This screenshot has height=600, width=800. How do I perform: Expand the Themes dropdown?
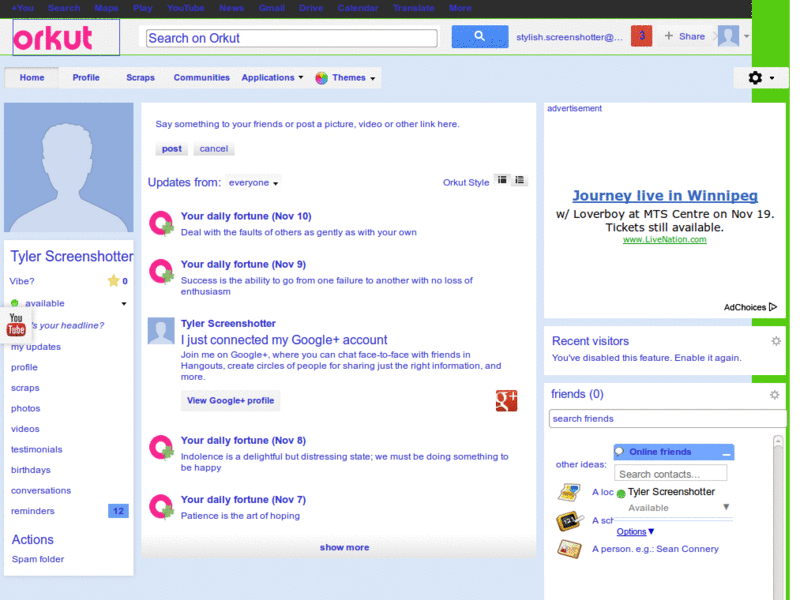coord(373,79)
